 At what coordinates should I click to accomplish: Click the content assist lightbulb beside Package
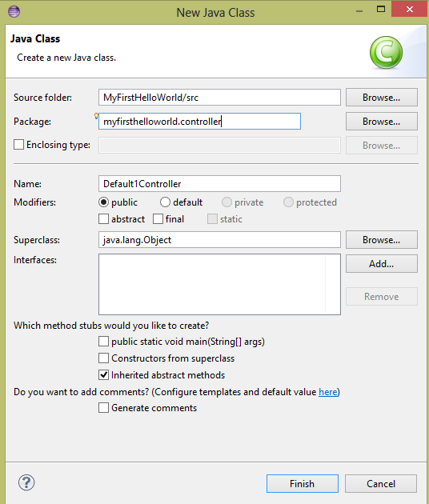(96, 116)
